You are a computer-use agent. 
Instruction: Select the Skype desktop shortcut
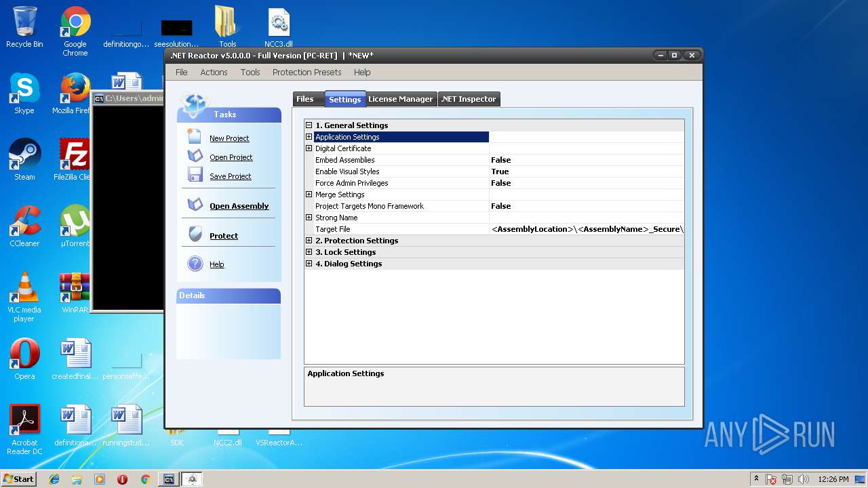tap(24, 94)
